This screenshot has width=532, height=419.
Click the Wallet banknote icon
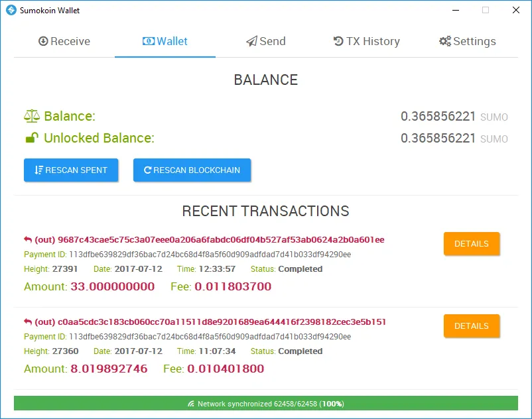[x=149, y=41]
